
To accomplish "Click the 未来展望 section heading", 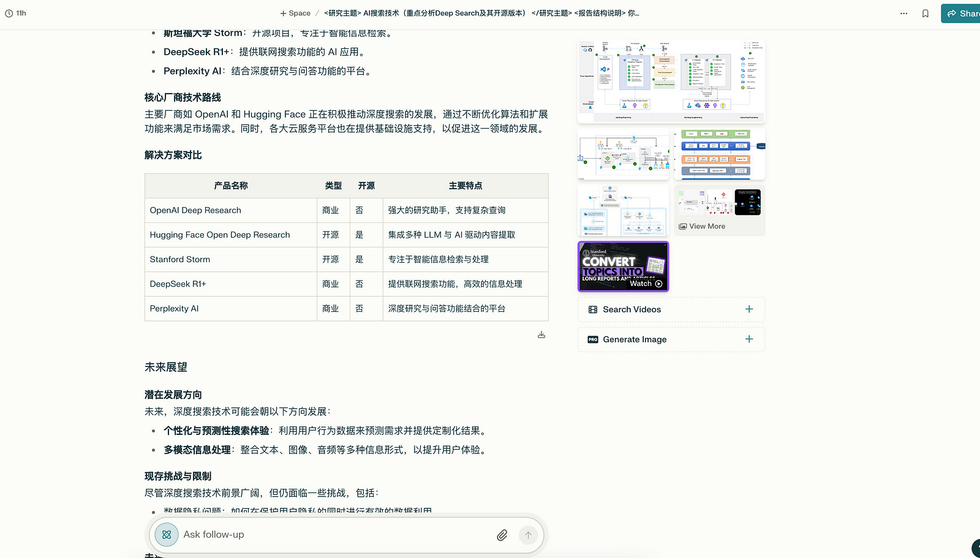I will [166, 367].
